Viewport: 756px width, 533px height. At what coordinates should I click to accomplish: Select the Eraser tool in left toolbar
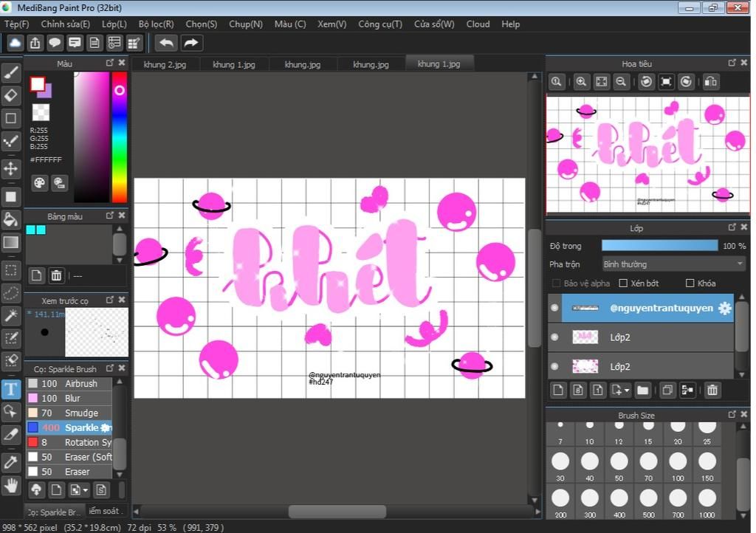click(11, 95)
